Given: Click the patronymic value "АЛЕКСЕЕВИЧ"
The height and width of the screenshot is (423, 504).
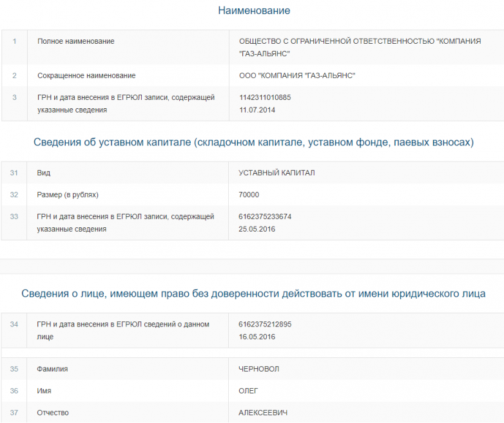Looking at the screenshot, I should pos(262,413).
